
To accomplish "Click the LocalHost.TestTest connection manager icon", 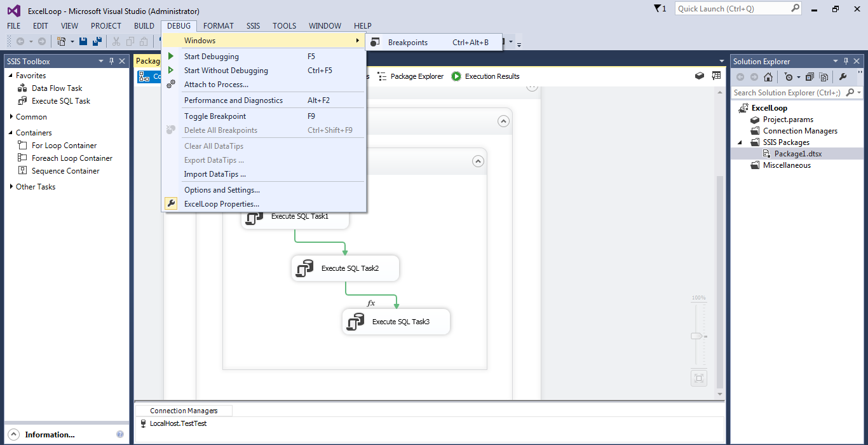I will point(143,424).
